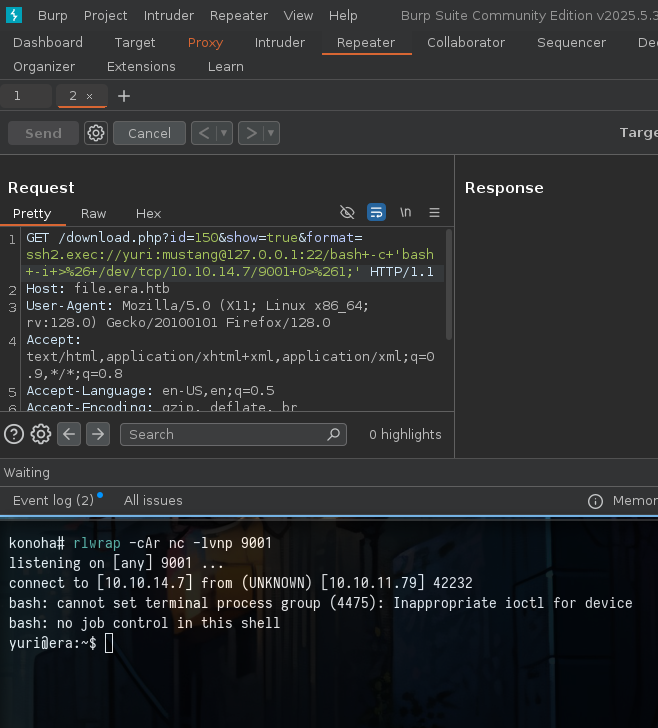658x728 pixels.
Task: Select the Raw request view
Action: pyautogui.click(x=93, y=214)
